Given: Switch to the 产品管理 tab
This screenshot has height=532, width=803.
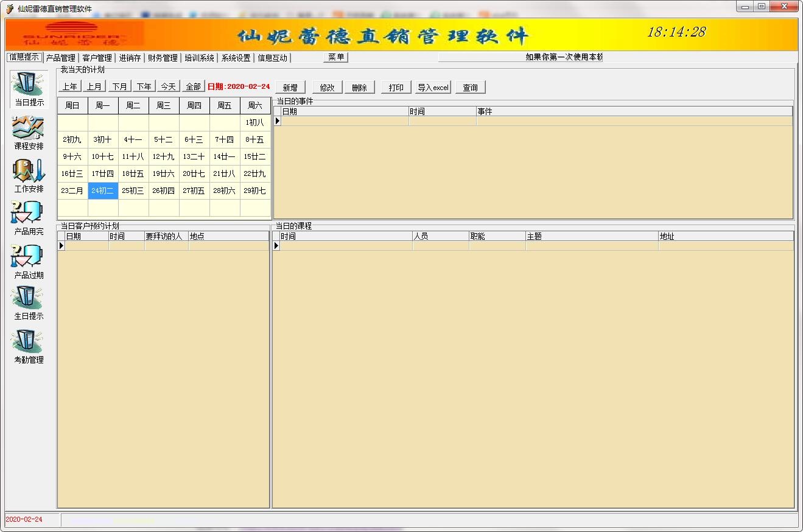Looking at the screenshot, I should 61,58.
